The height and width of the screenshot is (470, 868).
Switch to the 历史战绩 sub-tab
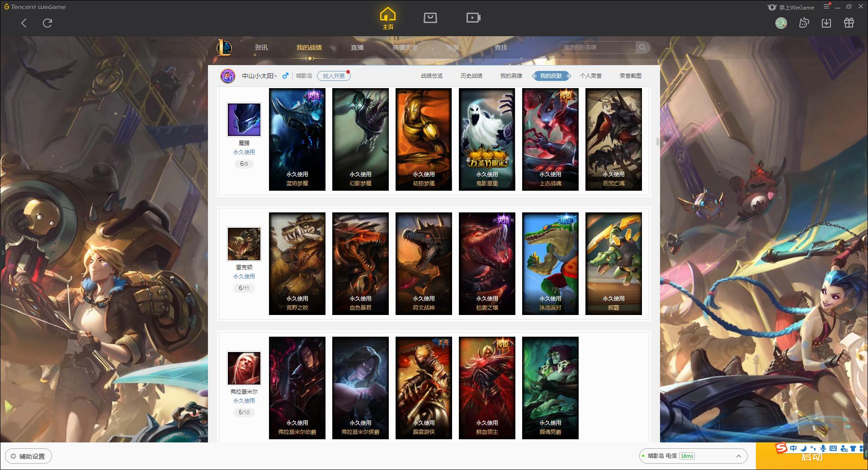pyautogui.click(x=472, y=76)
